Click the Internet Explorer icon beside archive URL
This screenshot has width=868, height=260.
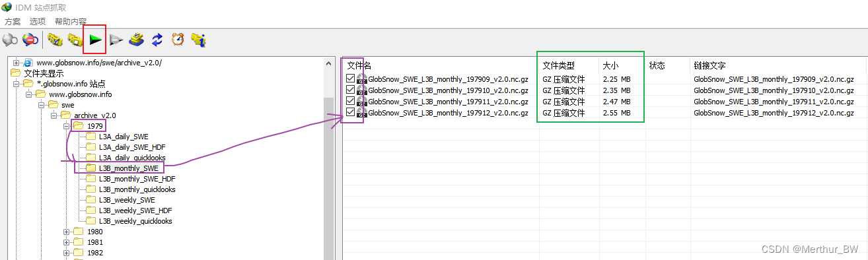(x=28, y=63)
